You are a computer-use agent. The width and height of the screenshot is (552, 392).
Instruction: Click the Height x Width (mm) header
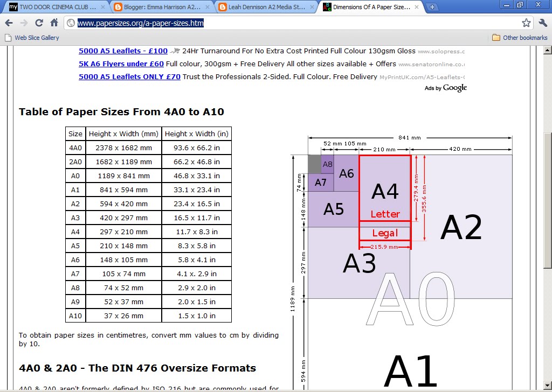pyautogui.click(x=123, y=134)
